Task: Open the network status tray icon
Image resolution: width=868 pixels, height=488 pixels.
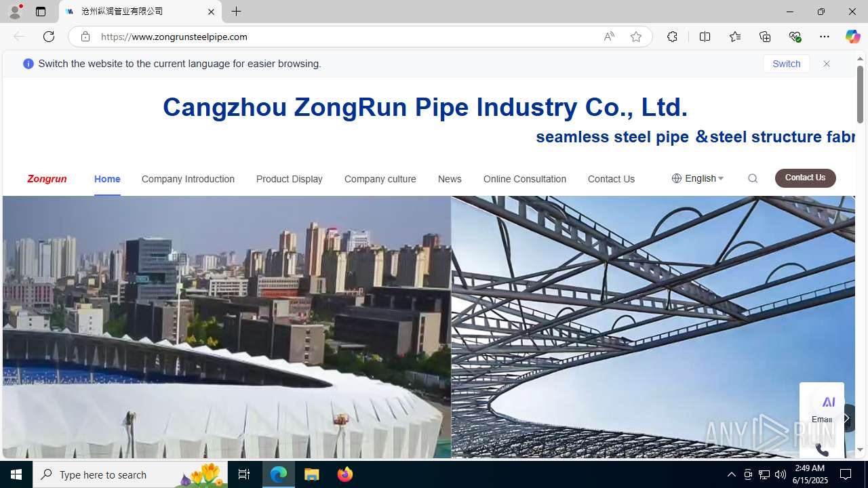Action: tap(764, 474)
